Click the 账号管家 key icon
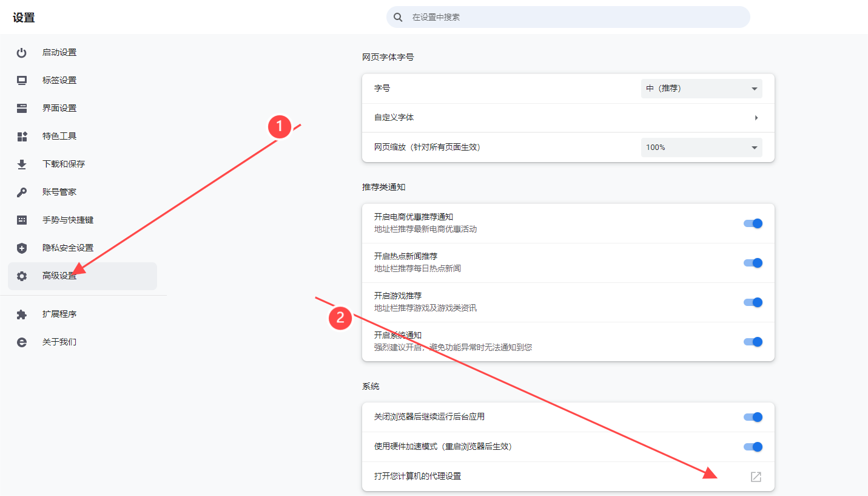The width and height of the screenshot is (868, 496). pyautogui.click(x=22, y=191)
